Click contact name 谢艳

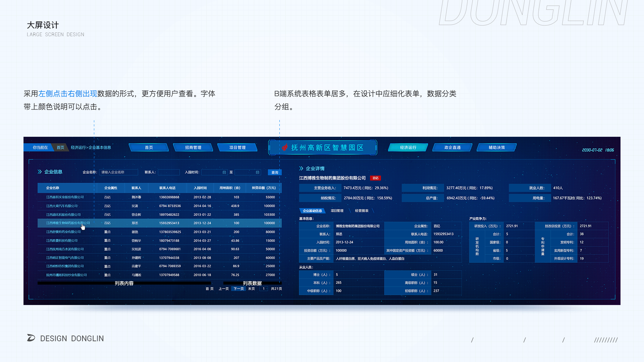pos(135,232)
